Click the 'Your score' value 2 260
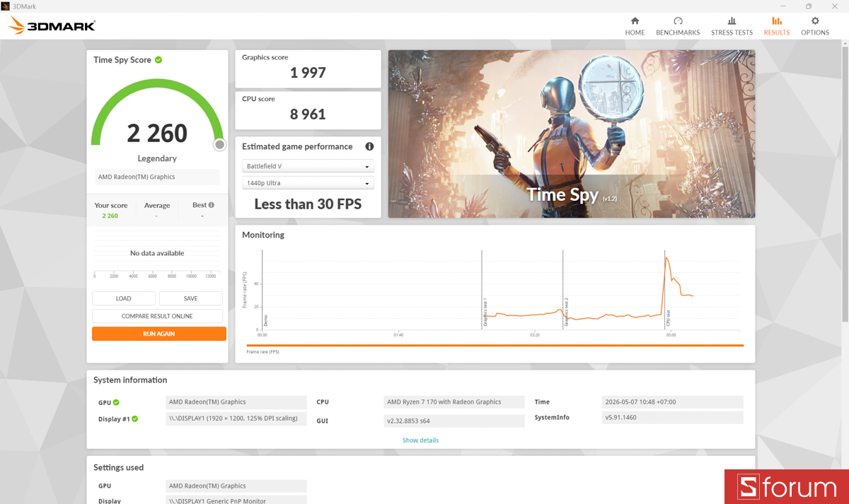The height and width of the screenshot is (504, 849). pos(110,216)
